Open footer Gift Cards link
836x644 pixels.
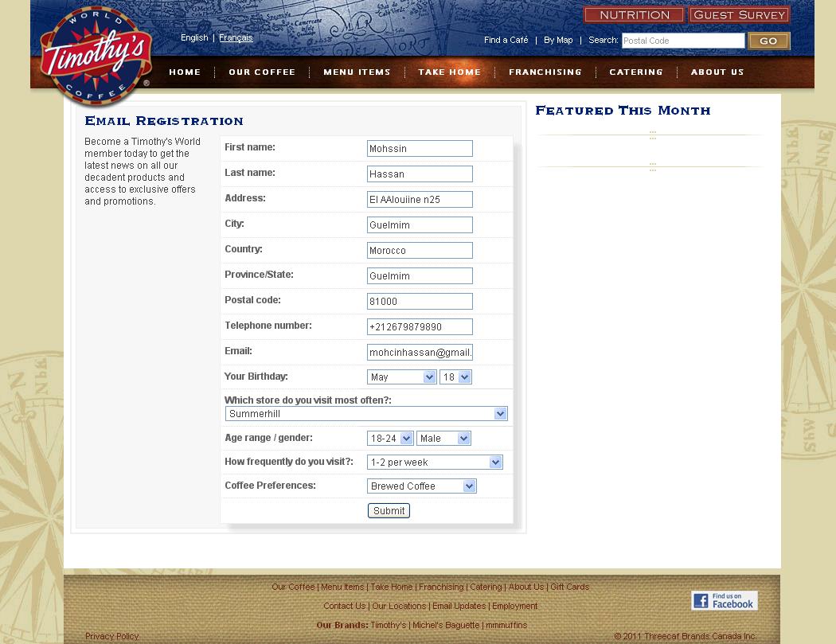click(569, 587)
